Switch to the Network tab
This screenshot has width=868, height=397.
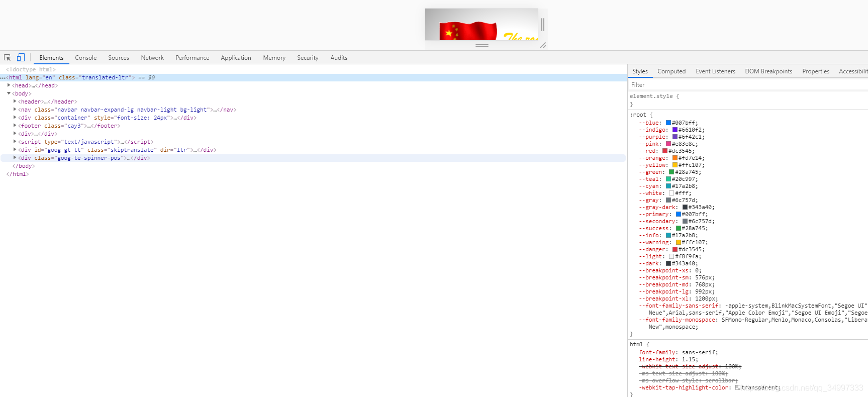click(152, 58)
